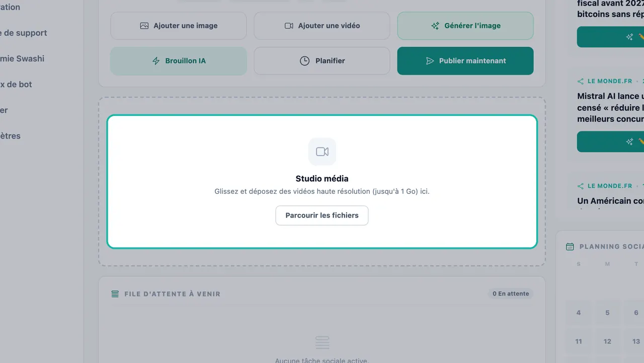Click the teal AI button under bitcoins article
The width and height of the screenshot is (644, 363).
click(611, 37)
